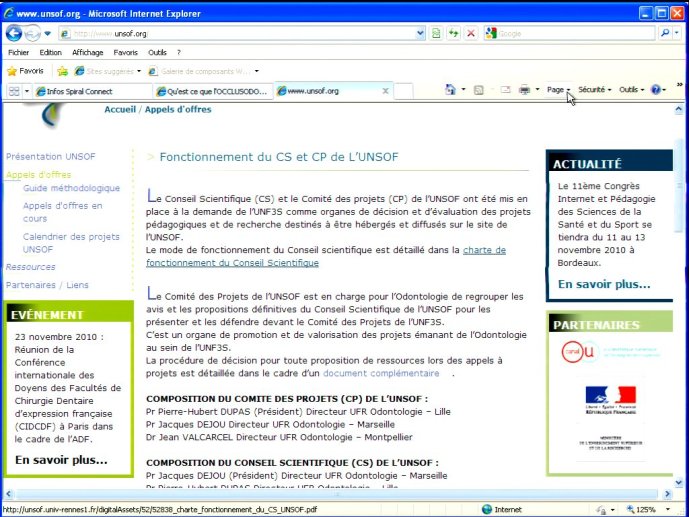Click the command bar overflow chevron
Image resolution: width=689 pixels, height=517 pixels.
[680, 84]
